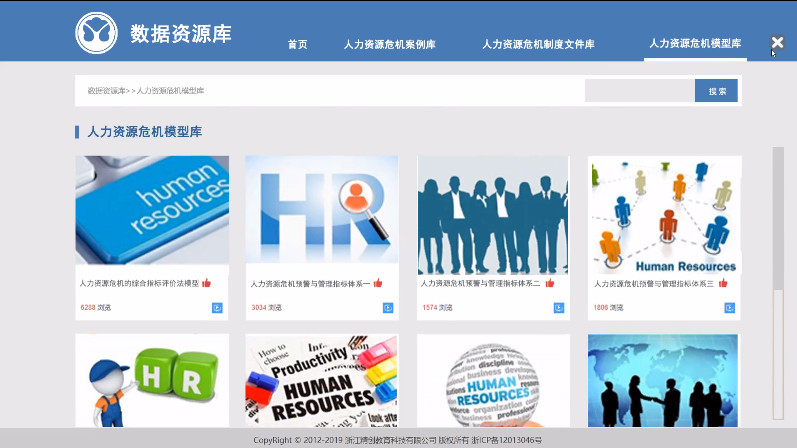This screenshot has height=448, width=797.
Task: Download the model with 1806 views
Action: tap(730, 308)
